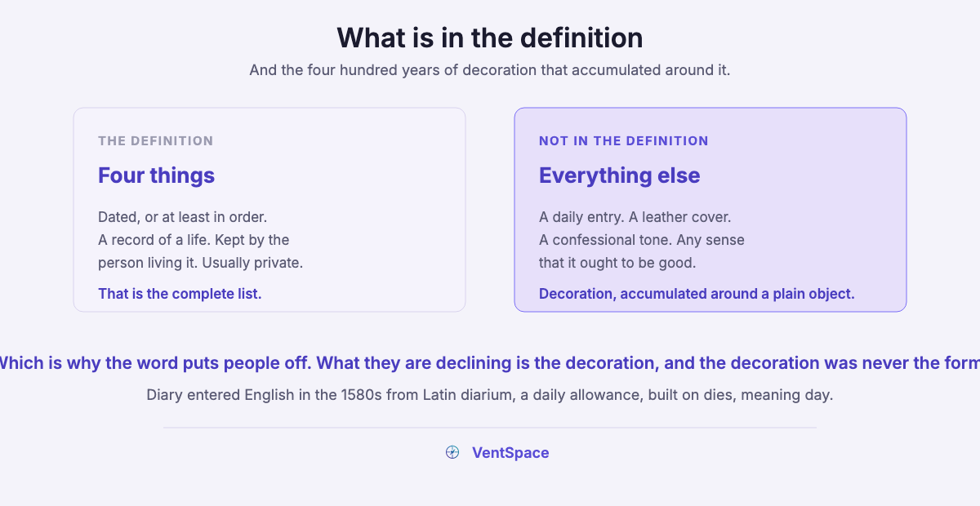Click the VentSpace compass logo icon
This screenshot has width=980, height=506.
[452, 452]
